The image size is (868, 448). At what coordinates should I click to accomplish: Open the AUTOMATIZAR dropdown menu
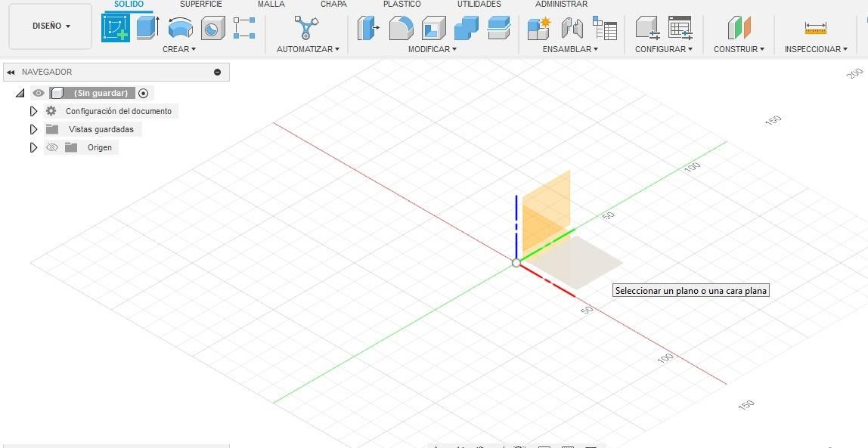pyautogui.click(x=308, y=49)
